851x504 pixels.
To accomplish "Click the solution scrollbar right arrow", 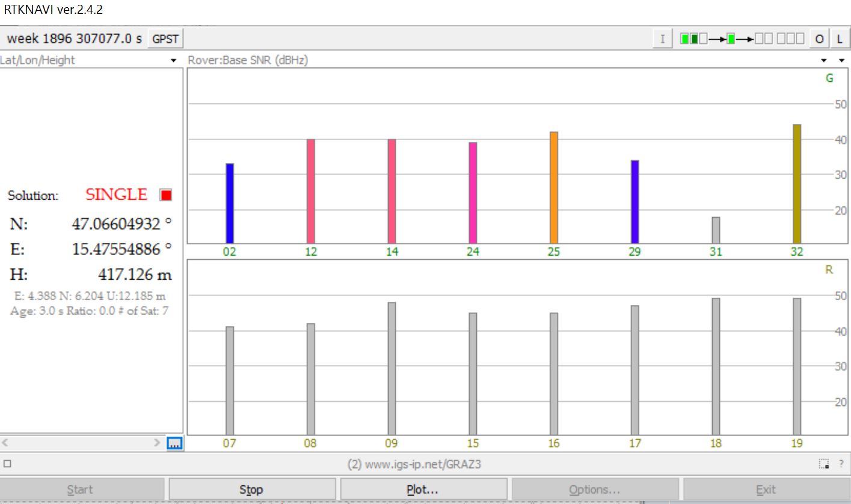I will click(158, 443).
